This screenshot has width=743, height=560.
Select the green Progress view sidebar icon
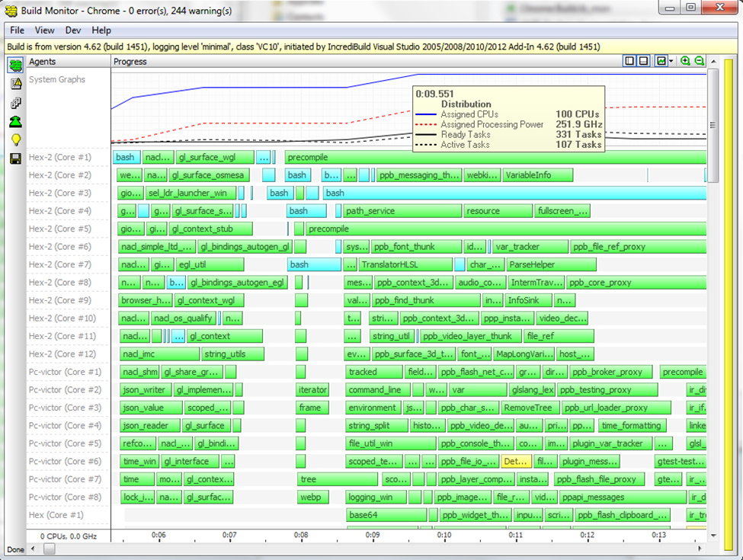(15, 65)
